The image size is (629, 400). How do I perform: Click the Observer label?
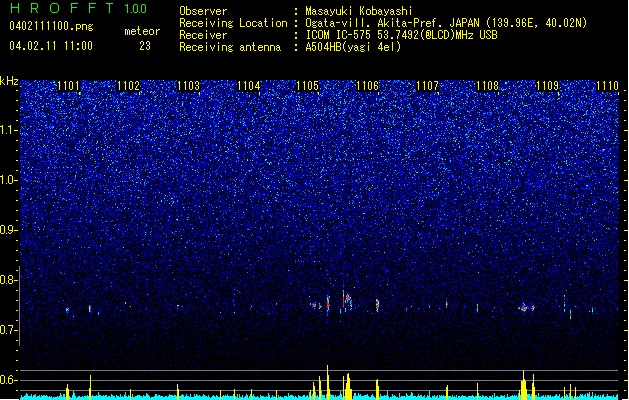(x=203, y=11)
